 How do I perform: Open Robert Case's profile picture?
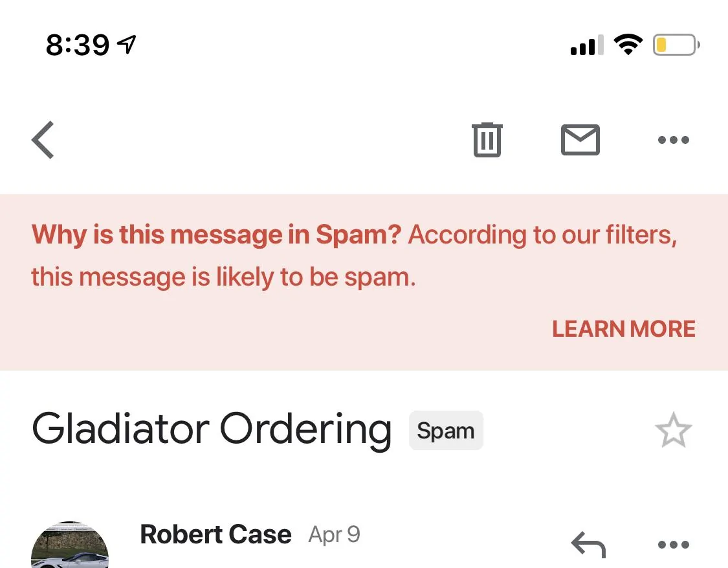click(70, 545)
